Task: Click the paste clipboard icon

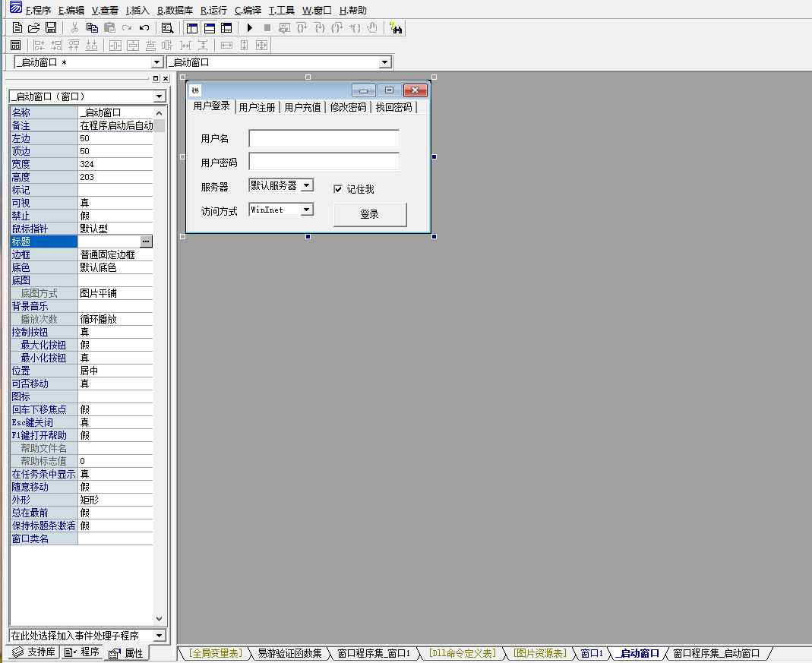Action: (x=109, y=28)
